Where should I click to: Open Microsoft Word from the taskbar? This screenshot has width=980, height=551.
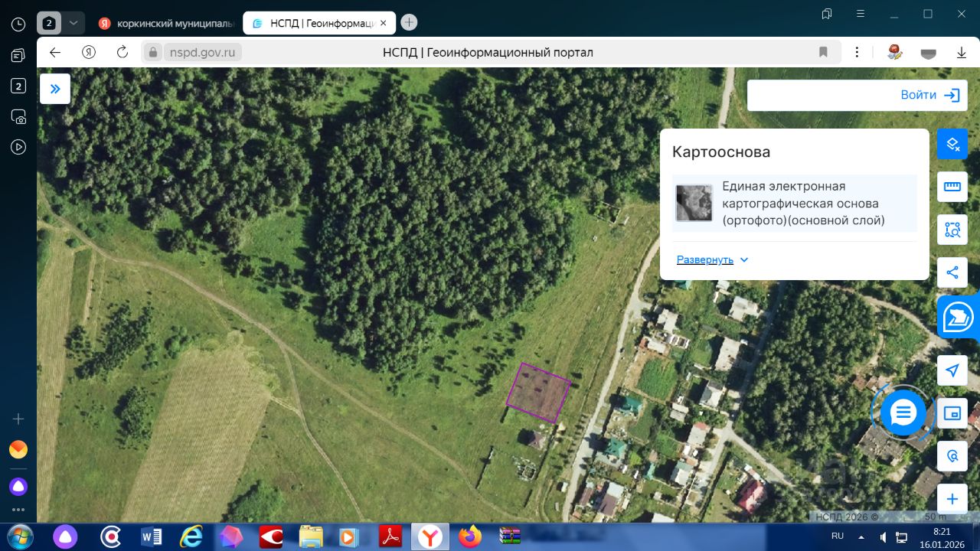[152, 537]
